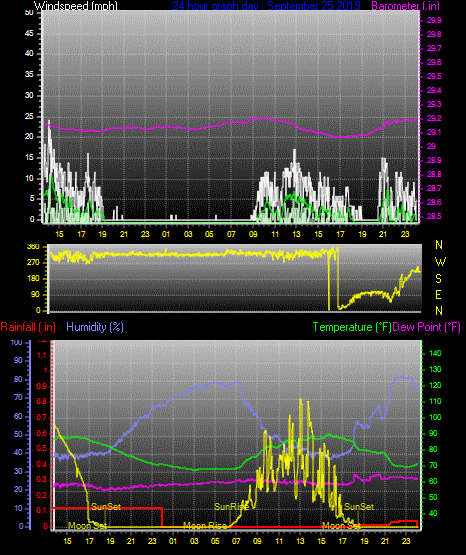Screen dimensions: 466x555
Task: Click the 35 mph windspeed scale value
Action: tap(29, 74)
